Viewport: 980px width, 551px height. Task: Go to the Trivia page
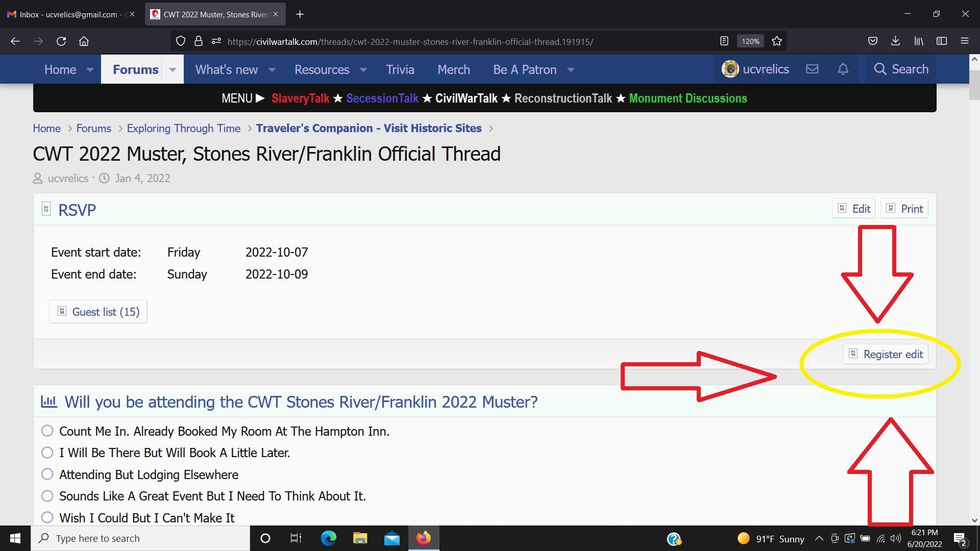tap(400, 69)
